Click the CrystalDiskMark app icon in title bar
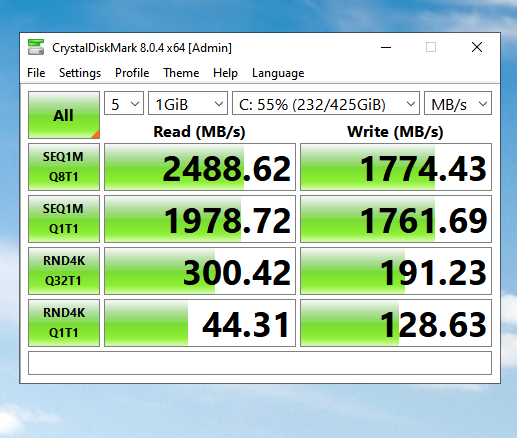Screen dimensions: 517x438 pyautogui.click(x=36, y=47)
